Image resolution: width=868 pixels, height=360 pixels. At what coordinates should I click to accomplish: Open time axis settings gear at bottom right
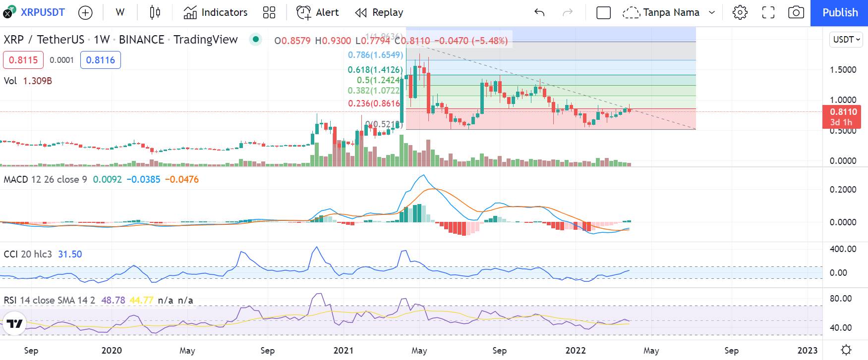[x=846, y=350]
